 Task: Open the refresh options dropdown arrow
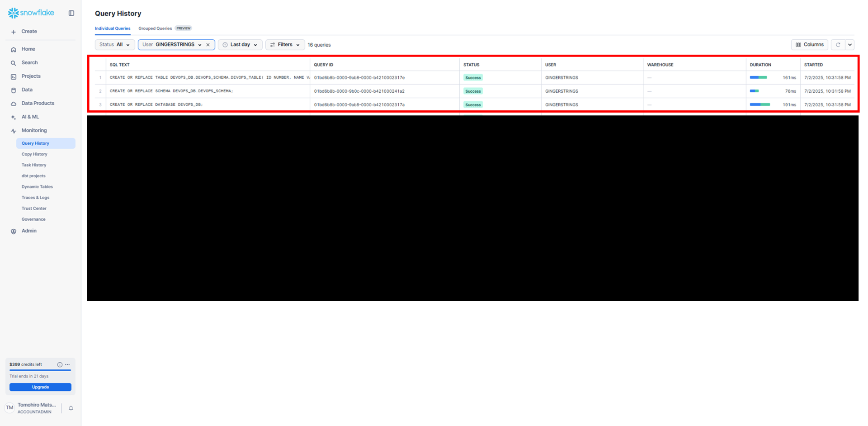click(x=850, y=45)
